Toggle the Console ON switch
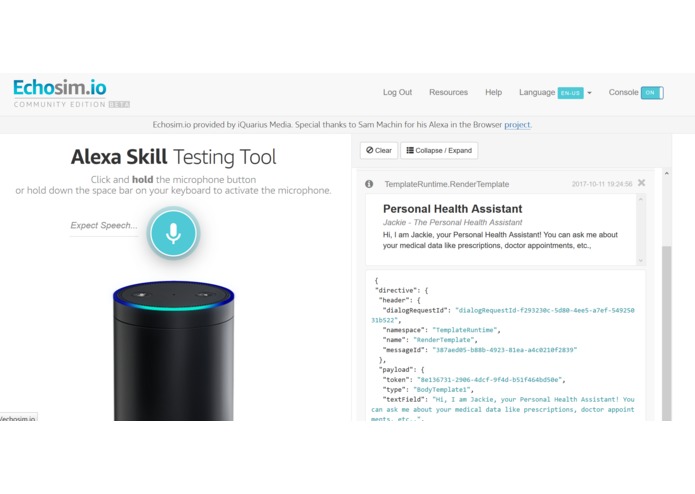 pos(652,93)
